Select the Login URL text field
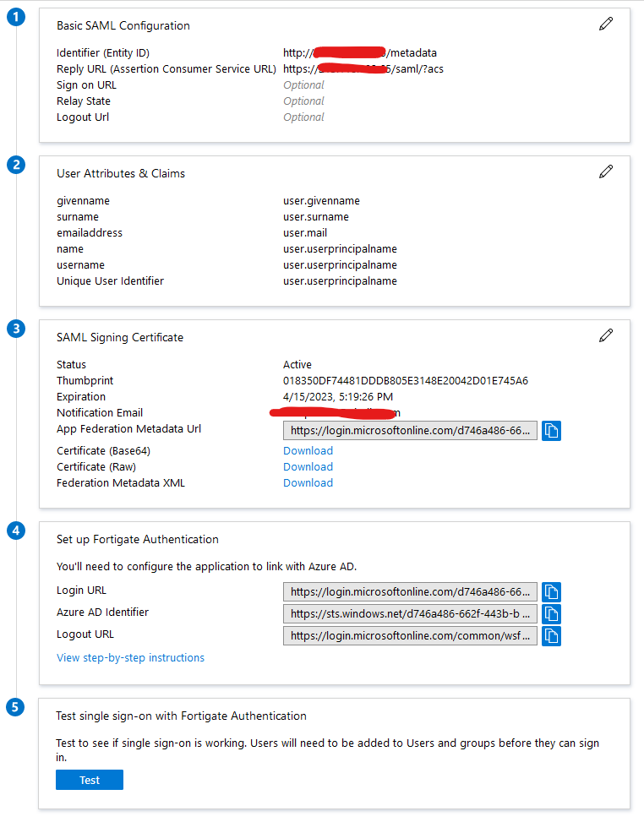This screenshot has width=644, height=822. [410, 591]
